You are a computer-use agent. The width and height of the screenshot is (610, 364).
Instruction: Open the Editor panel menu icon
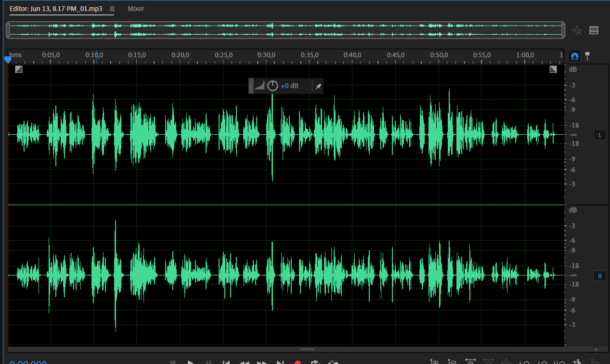(x=112, y=9)
